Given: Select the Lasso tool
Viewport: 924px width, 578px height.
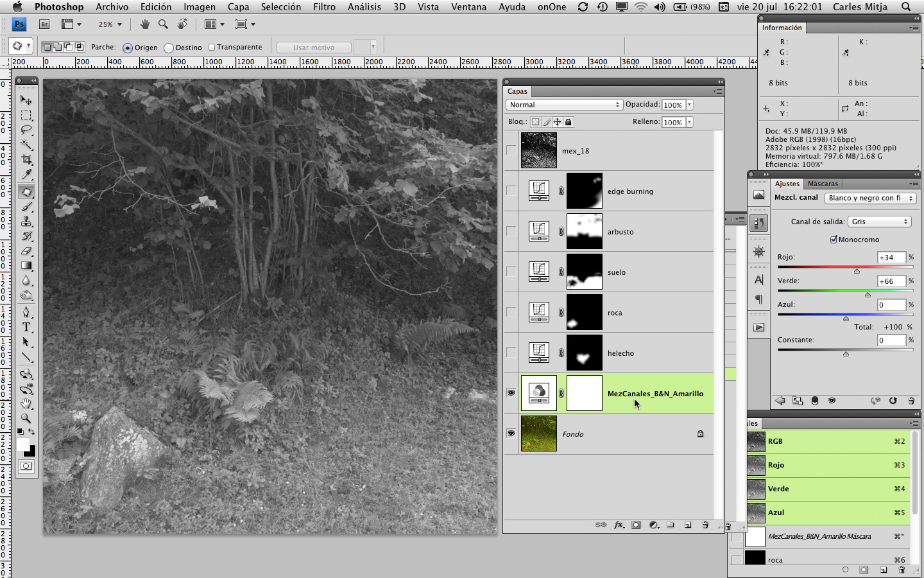Looking at the screenshot, I should pyautogui.click(x=26, y=130).
